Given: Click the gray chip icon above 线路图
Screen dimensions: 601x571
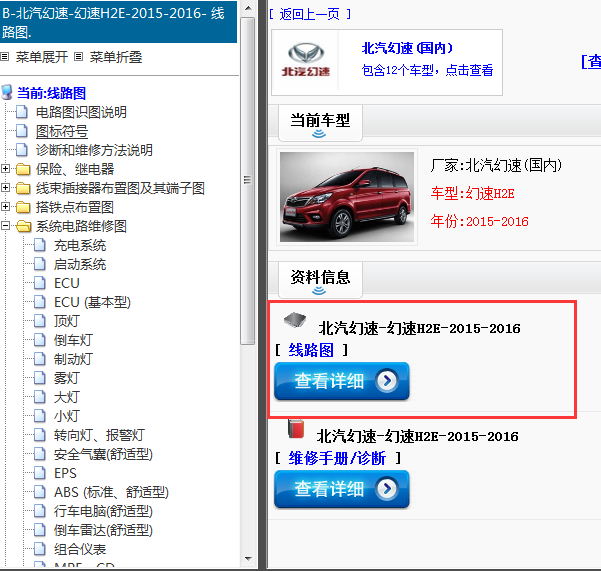Looking at the screenshot, I should click(295, 320).
